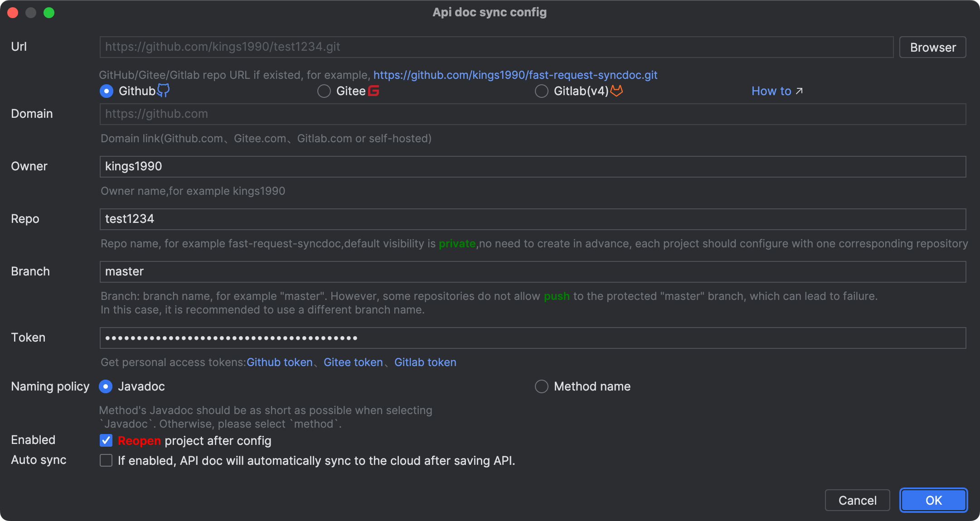Select the Gitee radio button
Image resolution: width=980 pixels, height=521 pixels.
(x=323, y=91)
